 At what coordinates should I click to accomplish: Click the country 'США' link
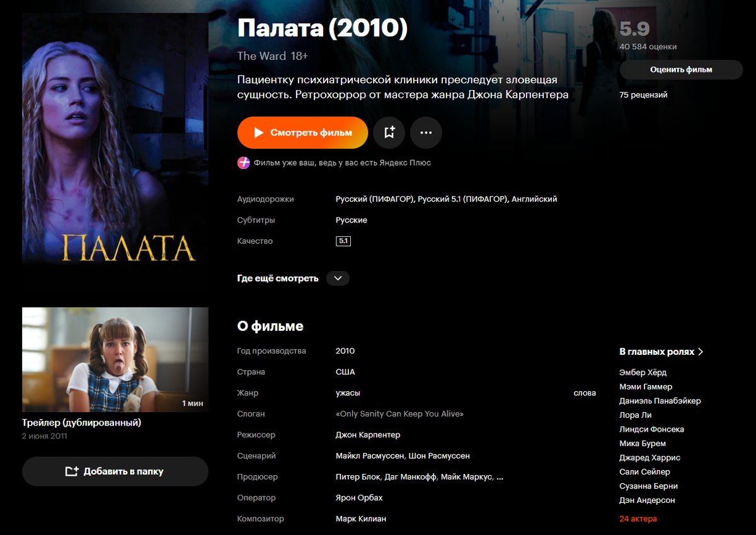coord(345,372)
